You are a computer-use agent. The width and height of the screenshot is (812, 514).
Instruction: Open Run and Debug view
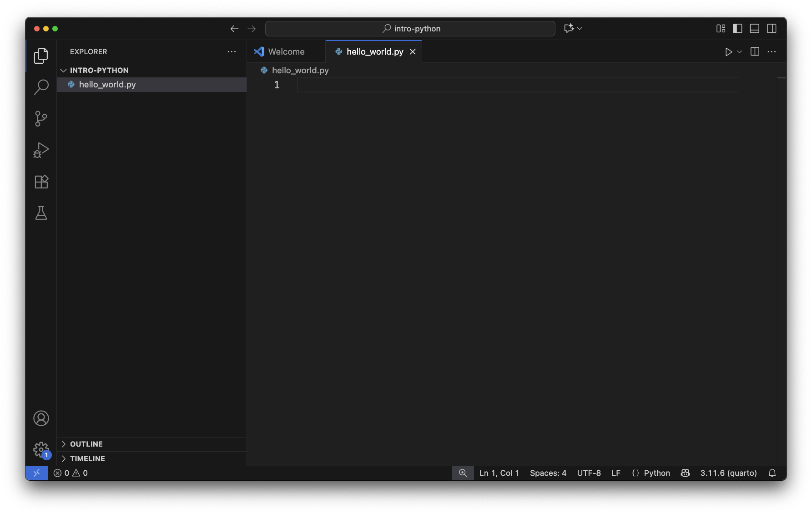(41, 150)
